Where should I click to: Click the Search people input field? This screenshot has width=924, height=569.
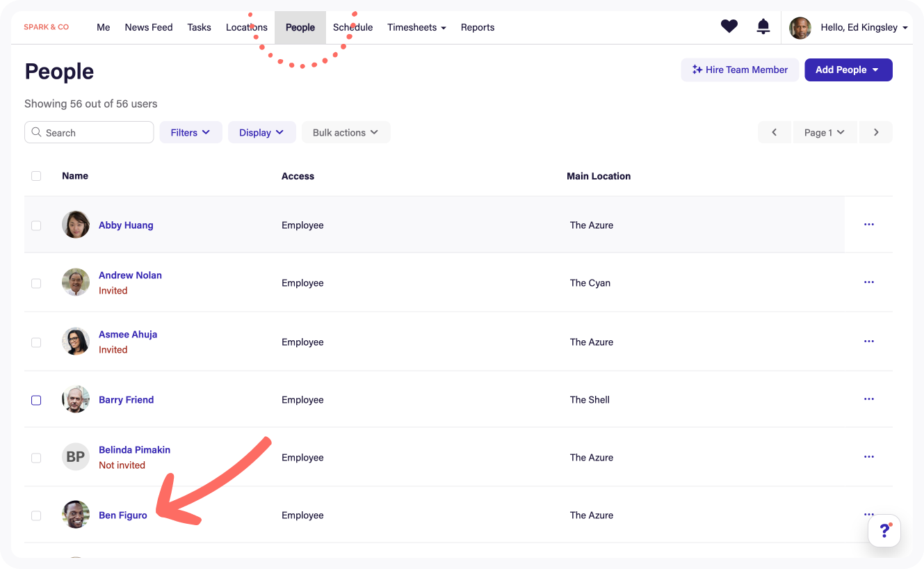(89, 132)
